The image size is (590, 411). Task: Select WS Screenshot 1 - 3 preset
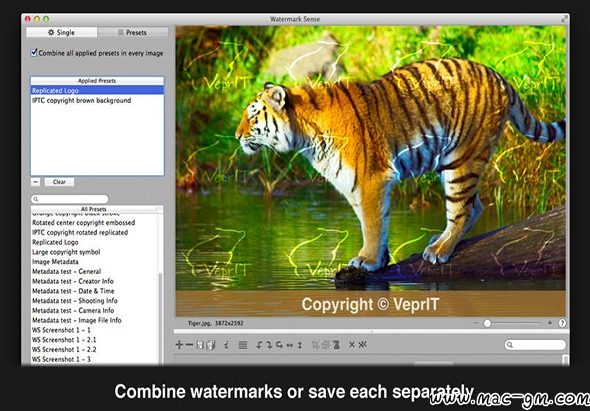click(94, 359)
